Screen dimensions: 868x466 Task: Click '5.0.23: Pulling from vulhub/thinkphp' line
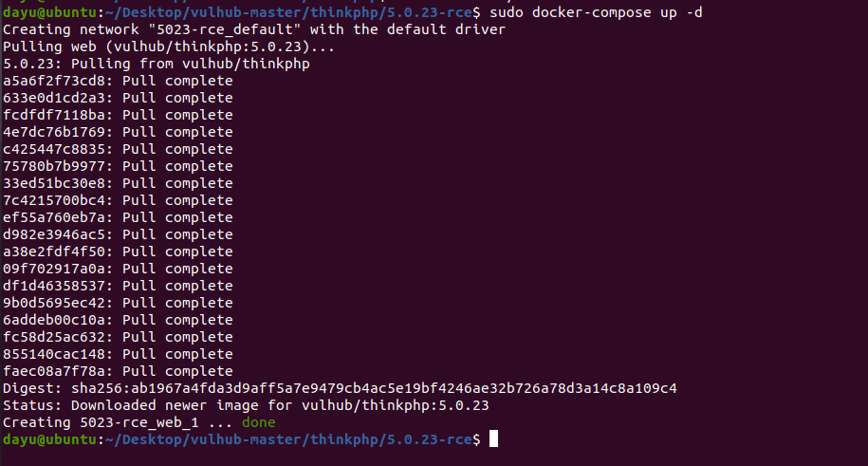(157, 64)
